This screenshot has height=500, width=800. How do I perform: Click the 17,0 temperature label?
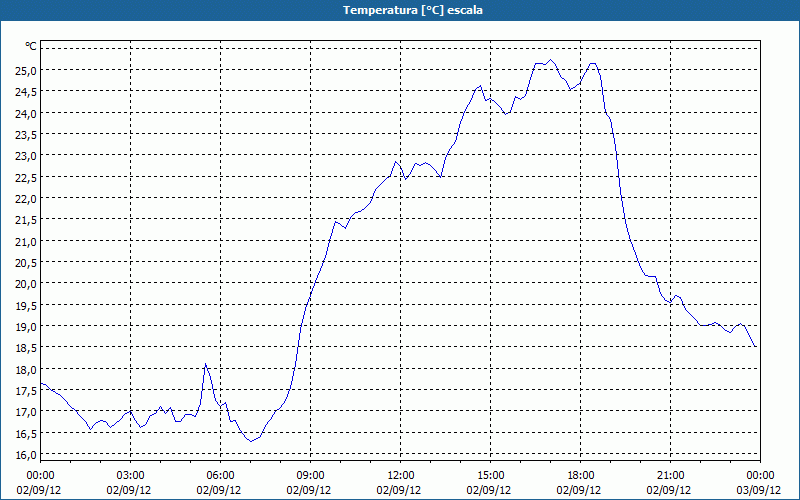point(27,412)
